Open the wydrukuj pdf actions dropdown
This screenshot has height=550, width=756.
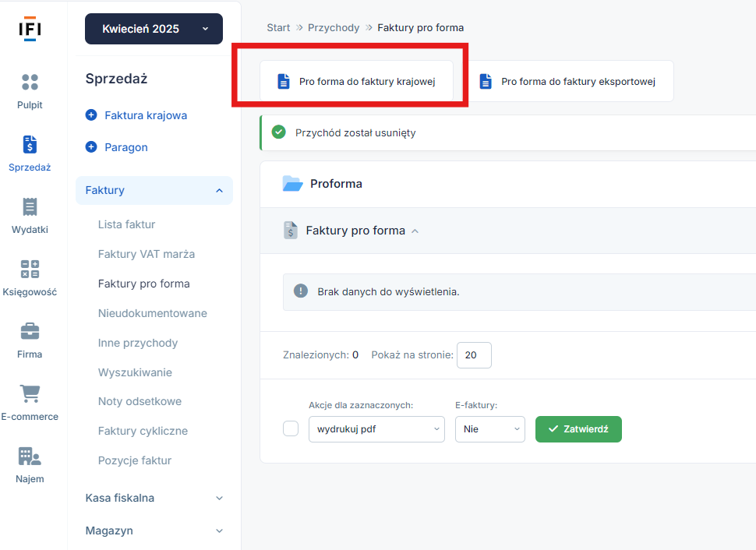[376, 429]
